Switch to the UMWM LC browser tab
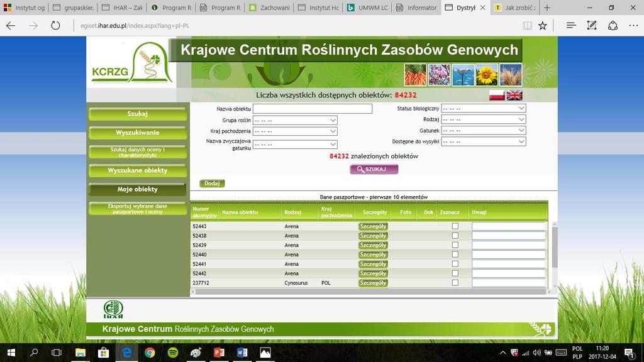 point(367,8)
